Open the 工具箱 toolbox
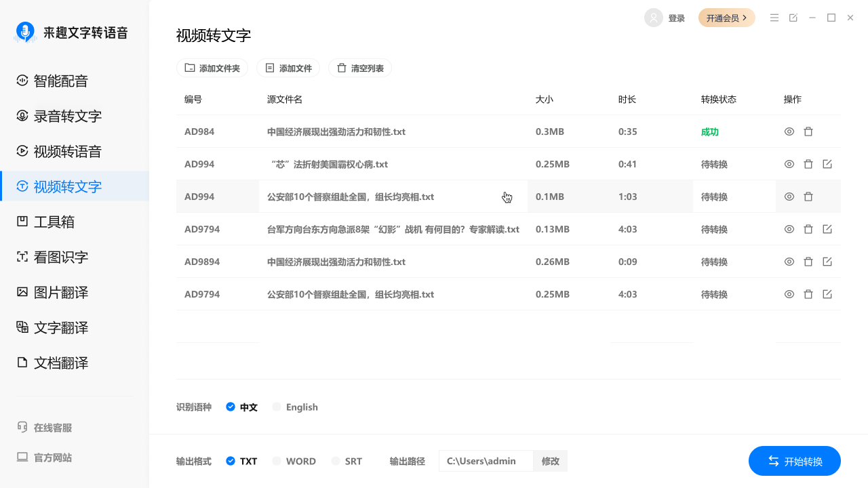The image size is (868, 488). (x=75, y=222)
